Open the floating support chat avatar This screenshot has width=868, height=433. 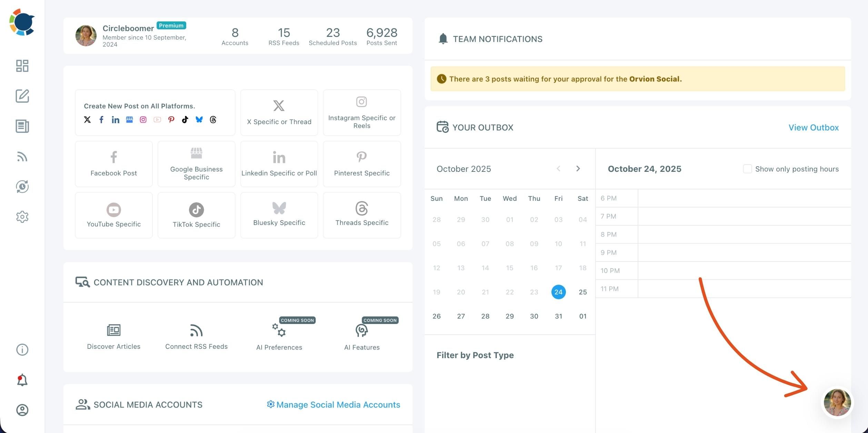tap(837, 402)
